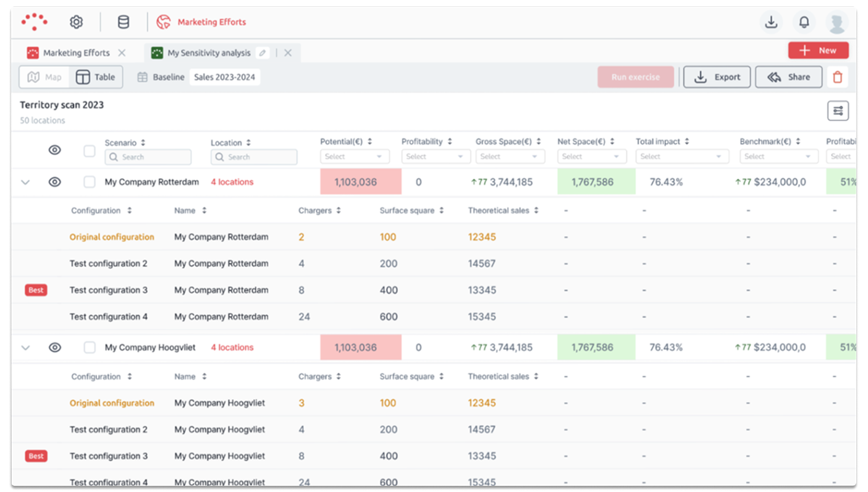Open the user profile avatar
The image size is (868, 492).
tap(836, 22)
